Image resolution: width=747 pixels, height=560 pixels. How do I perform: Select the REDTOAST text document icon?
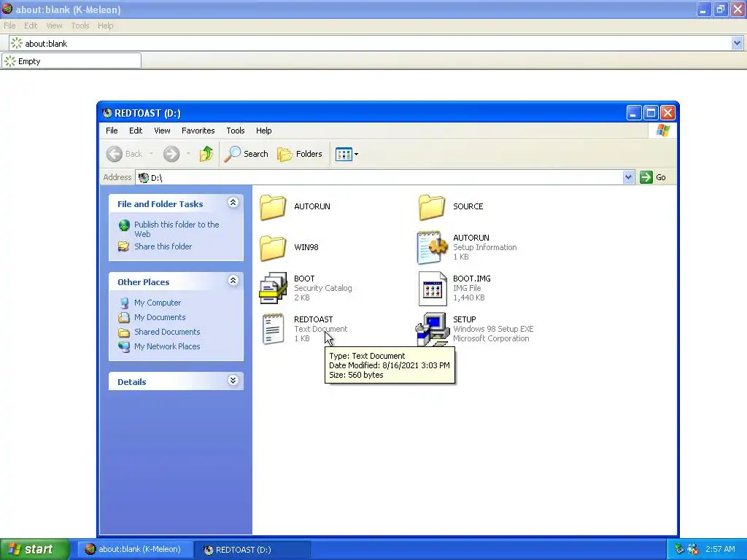point(273,329)
